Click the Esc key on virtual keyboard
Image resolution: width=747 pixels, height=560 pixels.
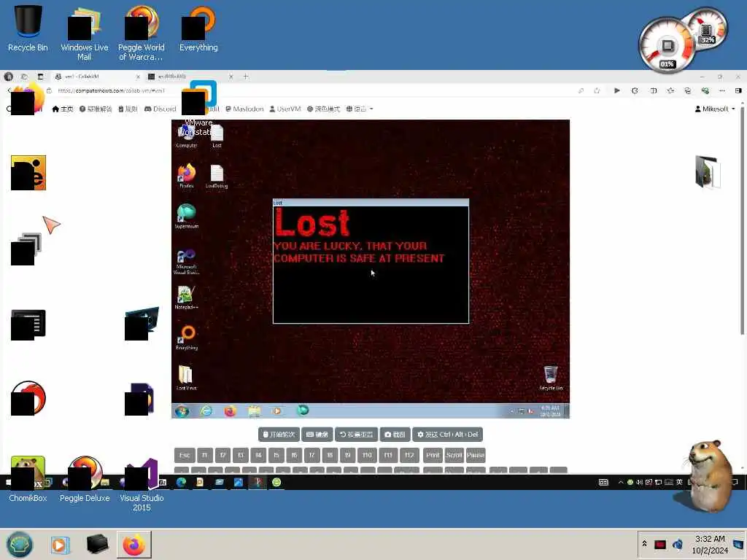point(185,455)
